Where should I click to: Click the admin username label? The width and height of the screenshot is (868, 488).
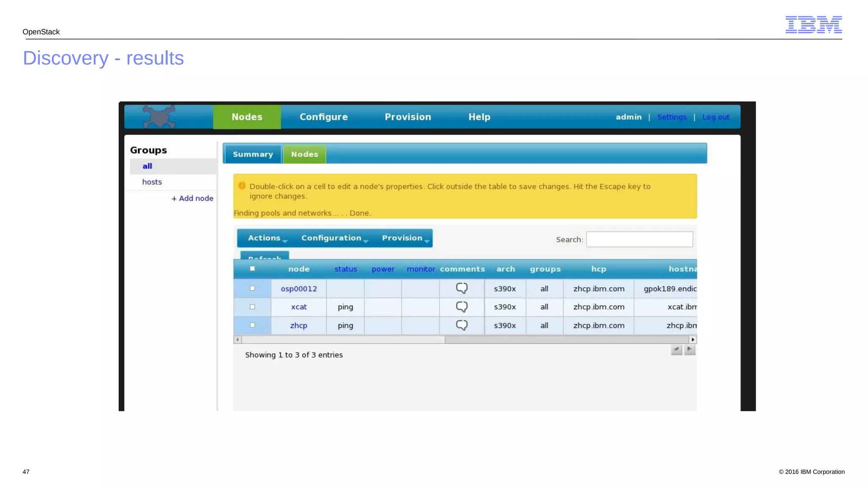click(629, 117)
